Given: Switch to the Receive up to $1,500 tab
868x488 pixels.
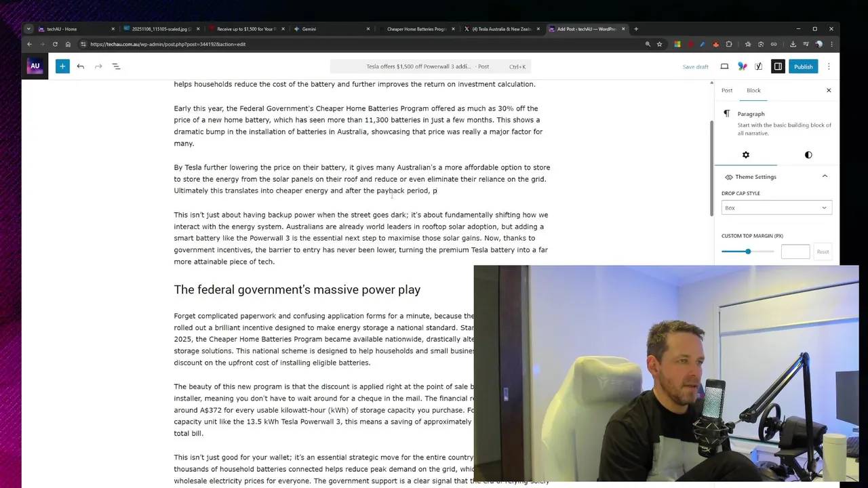Looking at the screenshot, I should 247,29.
